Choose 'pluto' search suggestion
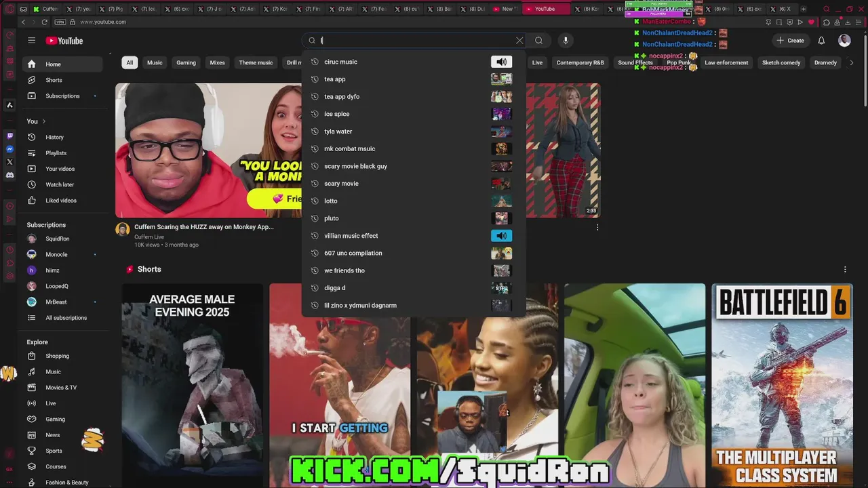This screenshot has height=488, width=868. click(414, 218)
